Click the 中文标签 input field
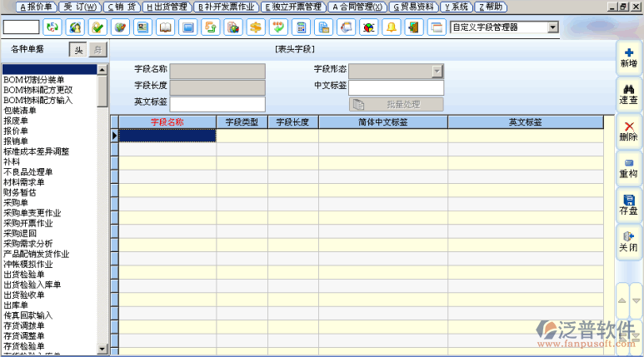 click(x=396, y=87)
